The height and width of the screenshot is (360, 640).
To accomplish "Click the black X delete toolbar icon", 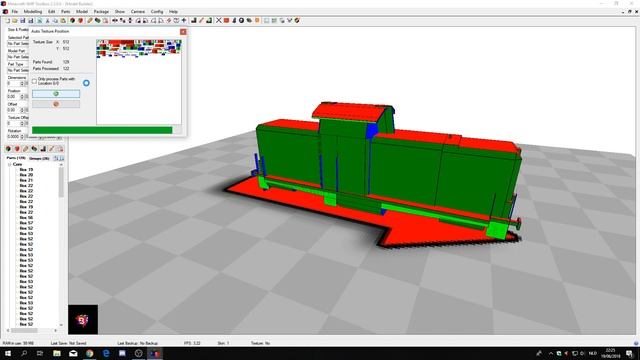I will (x=219, y=20).
